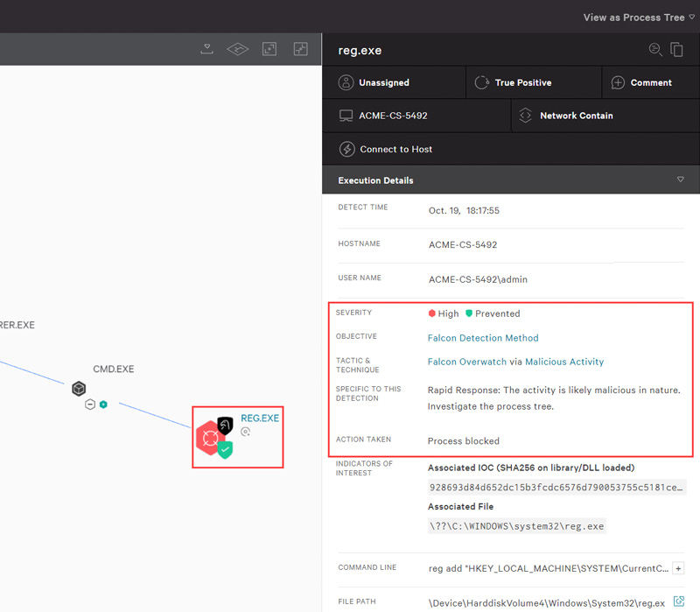Select the CMD.EXE process node icon
The width and height of the screenshot is (700, 612).
79,389
